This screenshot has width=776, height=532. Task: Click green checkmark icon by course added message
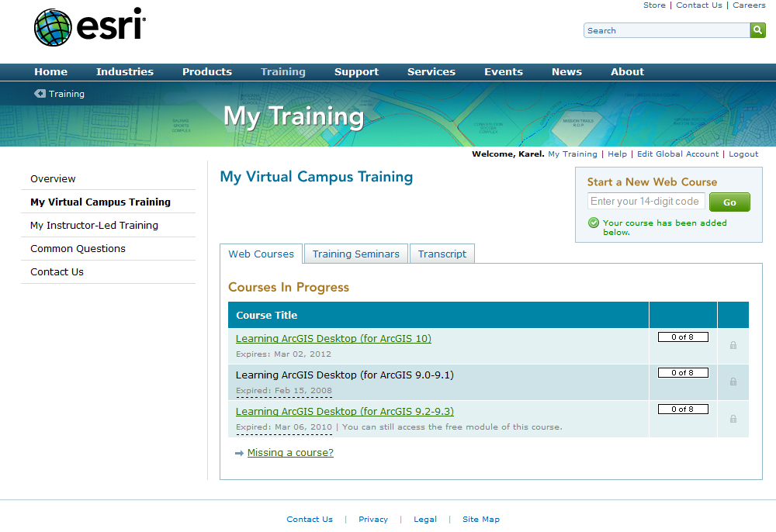coord(594,223)
